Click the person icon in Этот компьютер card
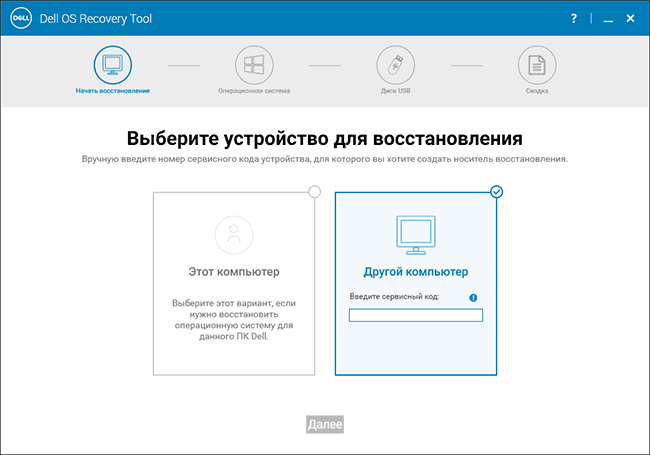Viewport: 650px width, 455px height. click(x=234, y=236)
